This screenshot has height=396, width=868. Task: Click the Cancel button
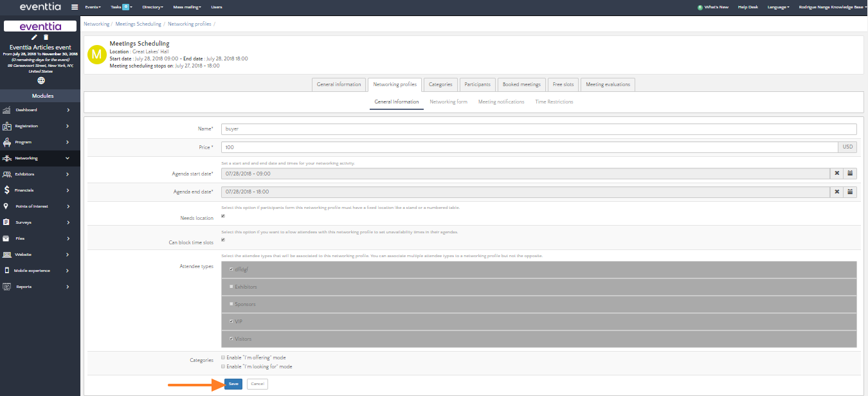257,384
